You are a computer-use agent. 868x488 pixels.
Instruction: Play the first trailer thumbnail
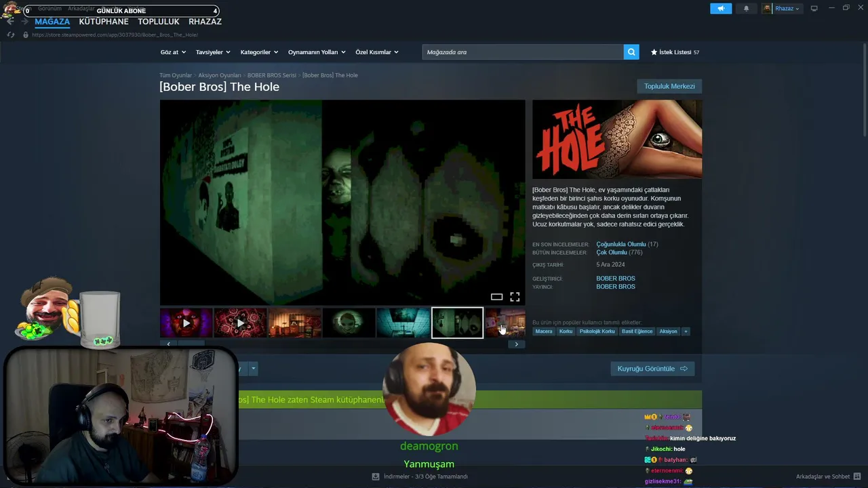click(186, 323)
